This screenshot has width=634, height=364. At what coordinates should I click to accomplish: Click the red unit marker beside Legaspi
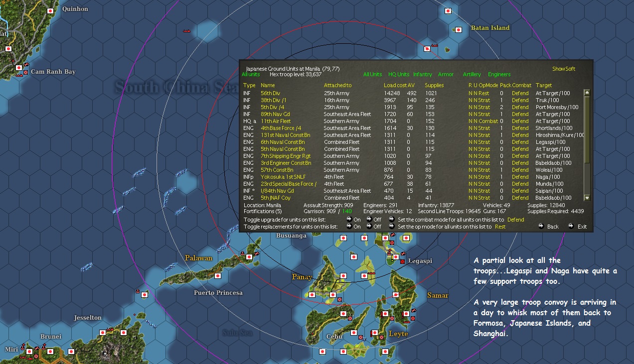[403, 261]
